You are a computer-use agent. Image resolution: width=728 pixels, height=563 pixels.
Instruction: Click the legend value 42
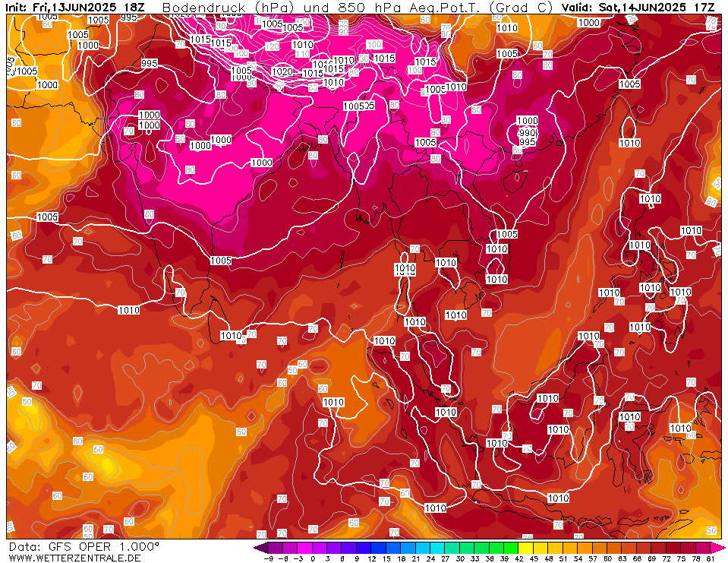click(x=518, y=558)
